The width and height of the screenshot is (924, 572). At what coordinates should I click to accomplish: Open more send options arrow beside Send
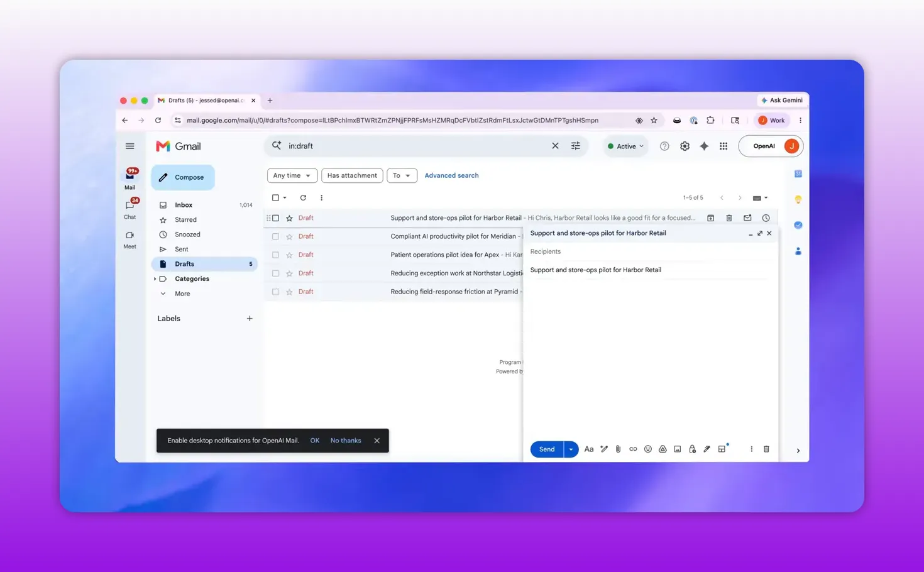point(571,449)
